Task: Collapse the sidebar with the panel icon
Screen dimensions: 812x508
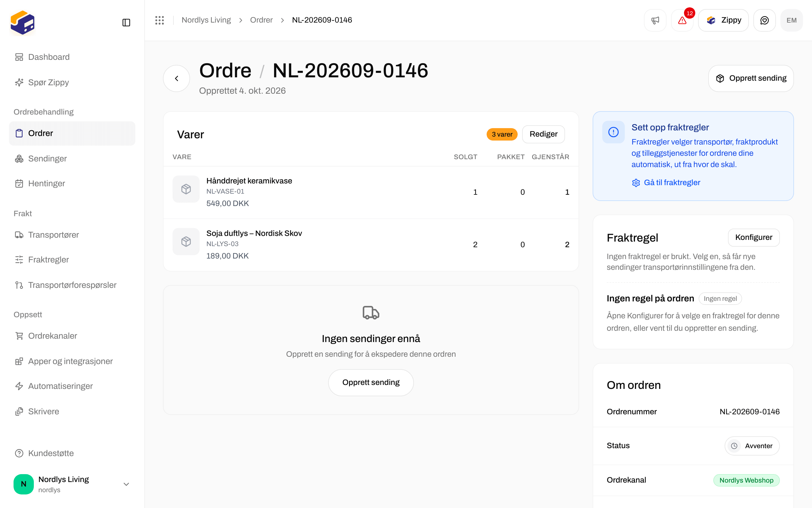Action: [126, 23]
